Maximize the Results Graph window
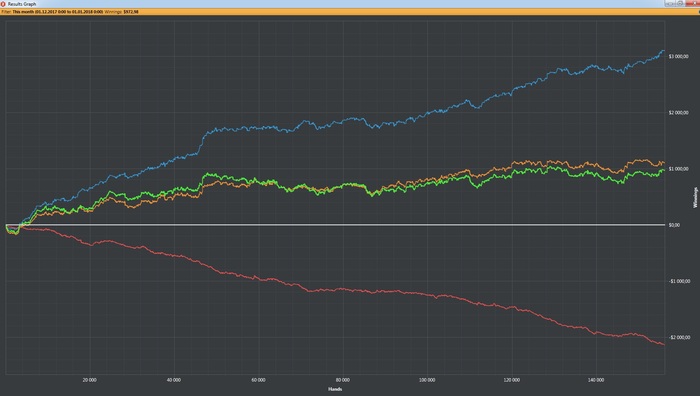This screenshot has height=396, width=700. click(x=680, y=3)
